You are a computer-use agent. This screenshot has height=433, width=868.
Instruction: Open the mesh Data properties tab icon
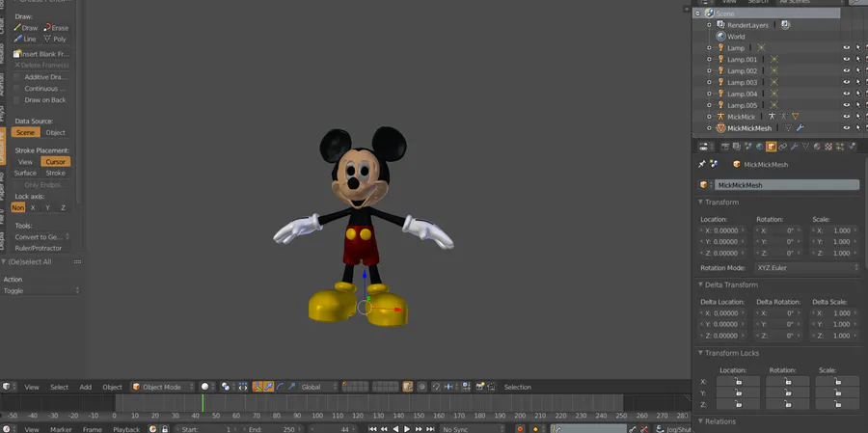pyautogui.click(x=805, y=147)
